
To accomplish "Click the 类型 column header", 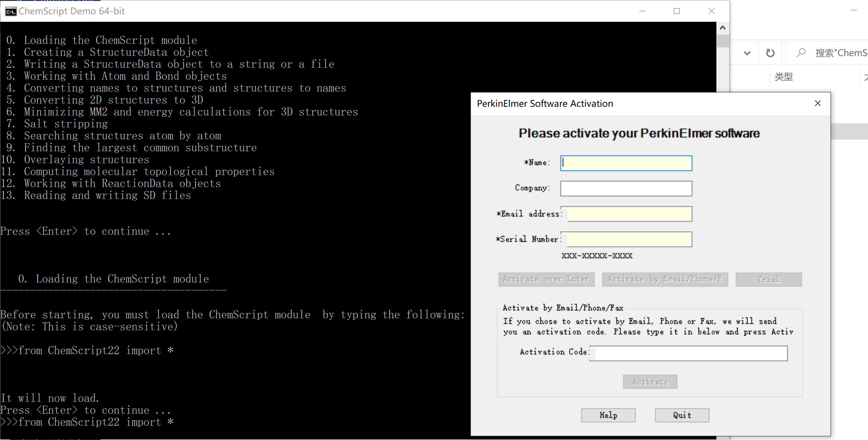I will click(784, 76).
